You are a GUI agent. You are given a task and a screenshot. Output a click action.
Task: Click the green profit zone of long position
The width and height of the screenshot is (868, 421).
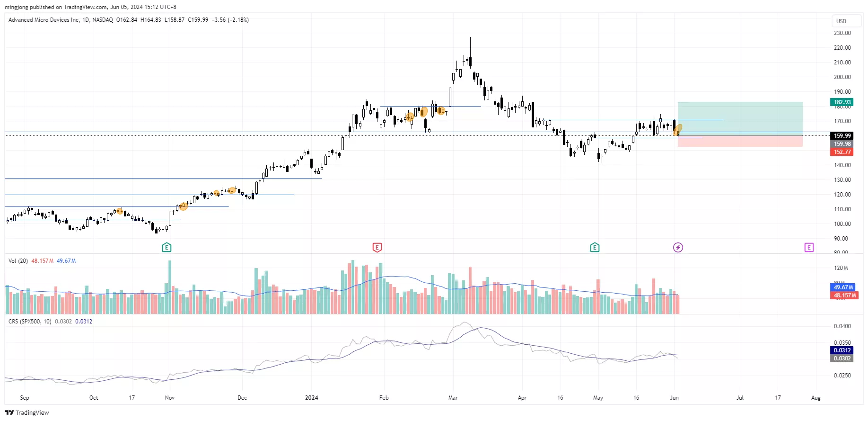point(740,118)
